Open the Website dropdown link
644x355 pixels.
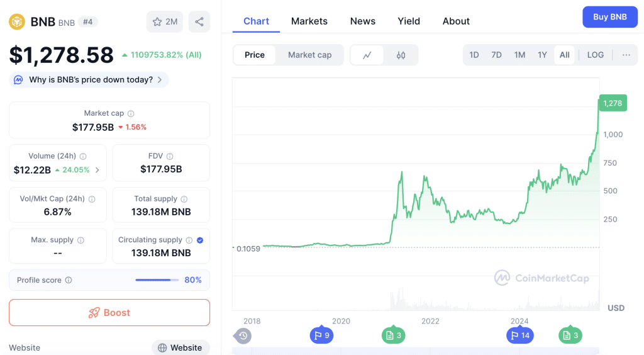tap(180, 347)
